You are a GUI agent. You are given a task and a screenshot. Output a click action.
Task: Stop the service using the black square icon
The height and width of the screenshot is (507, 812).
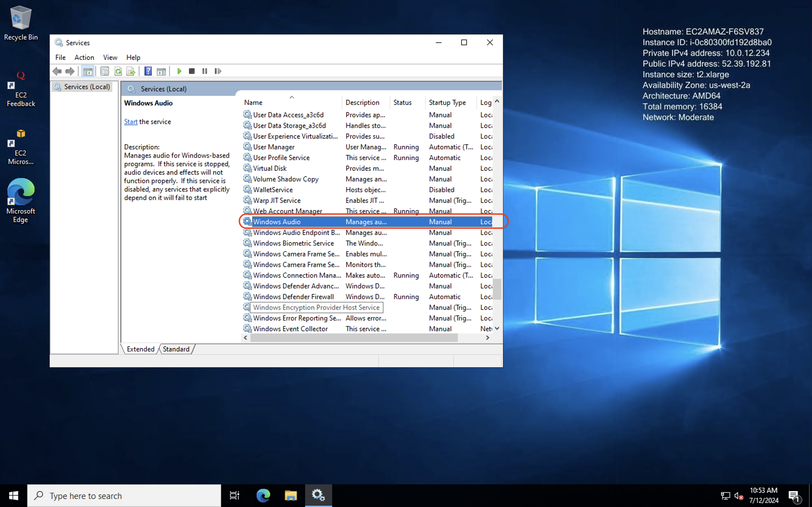pos(192,71)
